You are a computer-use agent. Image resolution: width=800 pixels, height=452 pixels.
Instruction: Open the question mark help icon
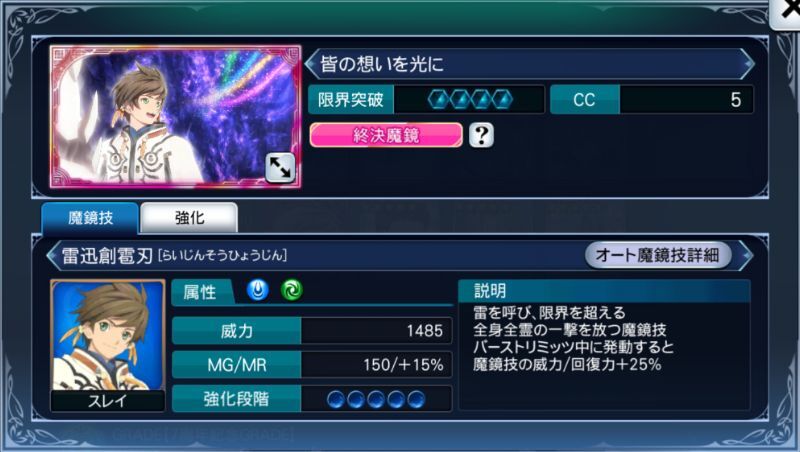(481, 135)
